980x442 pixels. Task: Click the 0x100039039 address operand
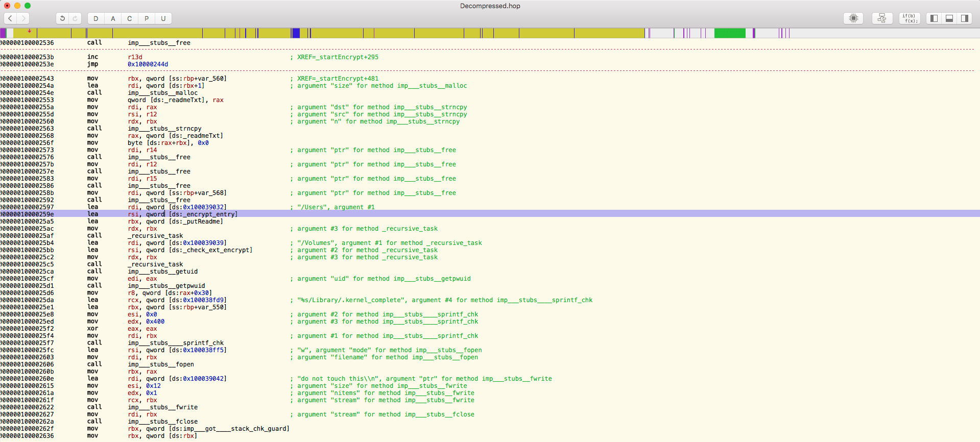(x=203, y=243)
